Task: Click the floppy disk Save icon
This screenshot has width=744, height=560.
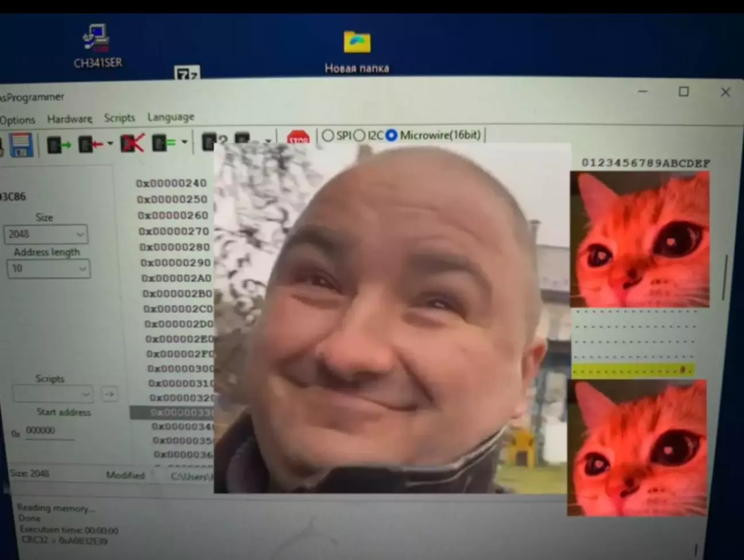Action: 20,145
